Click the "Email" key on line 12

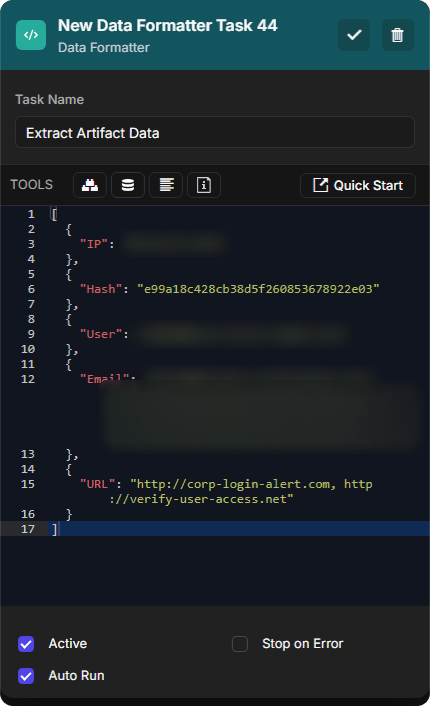click(x=104, y=379)
